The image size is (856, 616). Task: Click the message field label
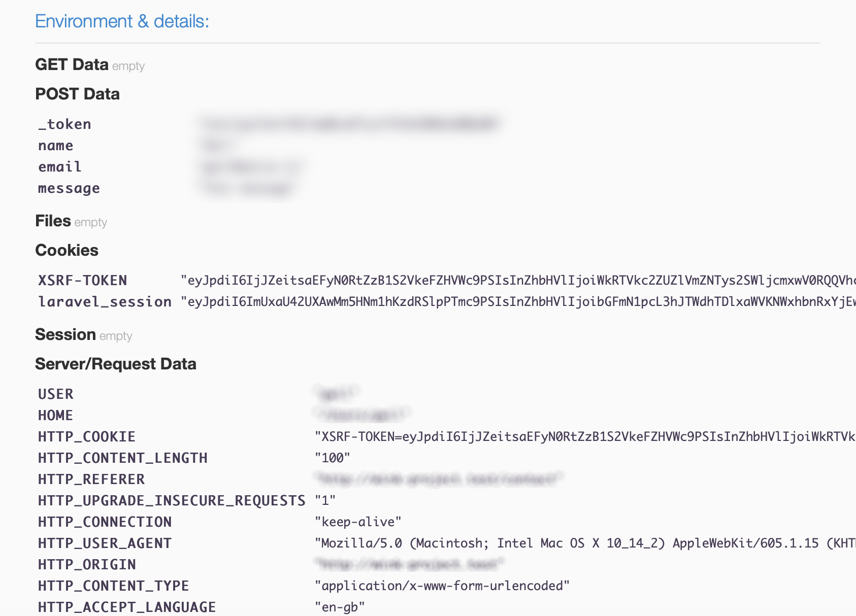[69, 188]
